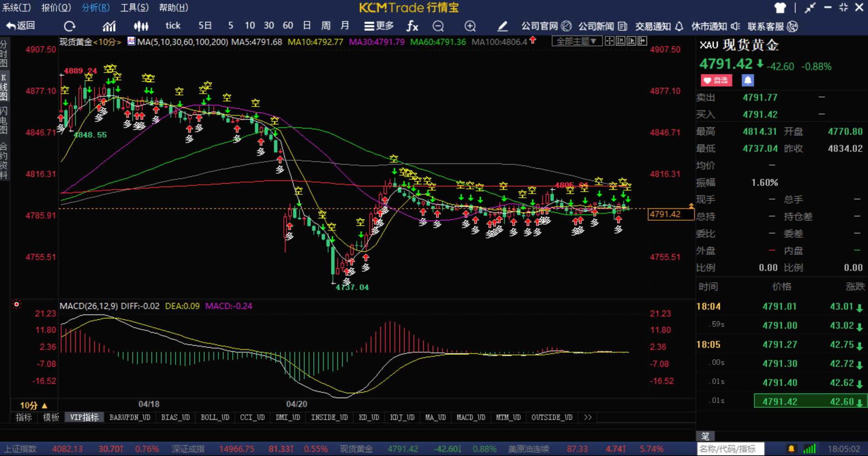Toggle 自选 favorite for XAU
The image size is (868, 456).
point(716,80)
